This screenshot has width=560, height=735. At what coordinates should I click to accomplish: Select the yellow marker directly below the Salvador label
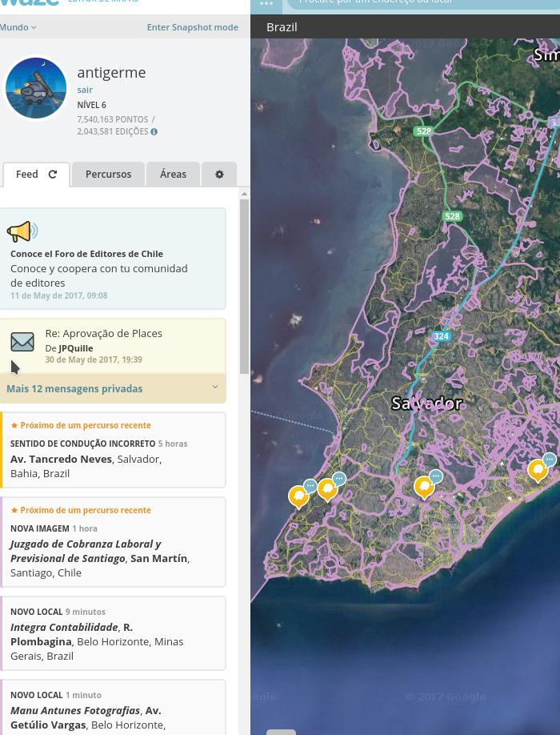(424, 486)
